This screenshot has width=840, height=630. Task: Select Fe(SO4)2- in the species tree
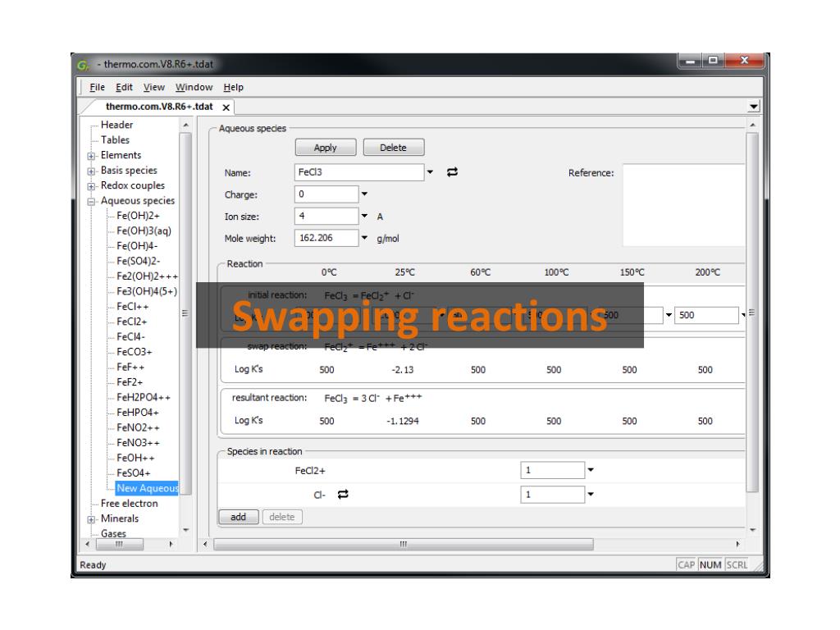pyautogui.click(x=138, y=261)
